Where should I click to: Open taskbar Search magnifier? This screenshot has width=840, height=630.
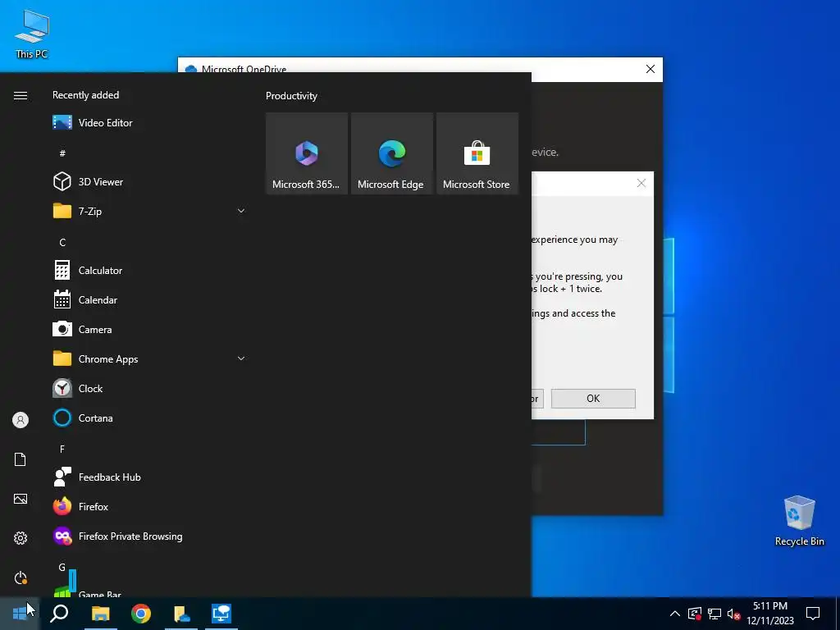pos(59,614)
